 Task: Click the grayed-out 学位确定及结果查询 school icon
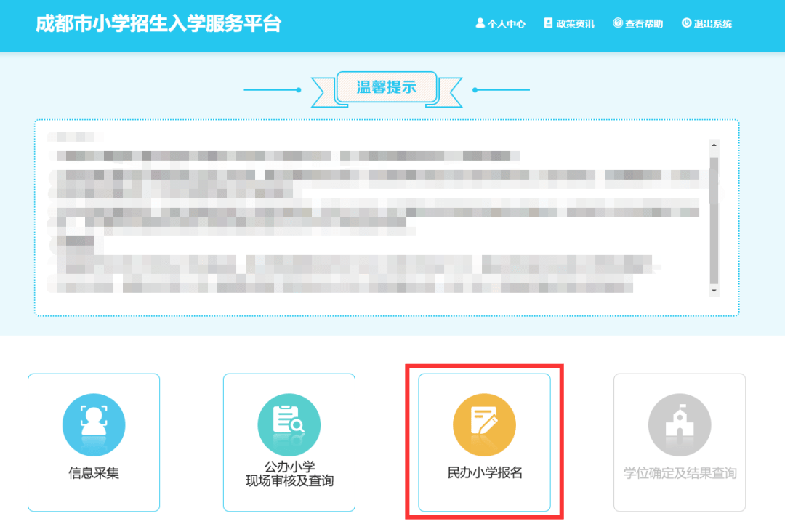pyautogui.click(x=679, y=424)
